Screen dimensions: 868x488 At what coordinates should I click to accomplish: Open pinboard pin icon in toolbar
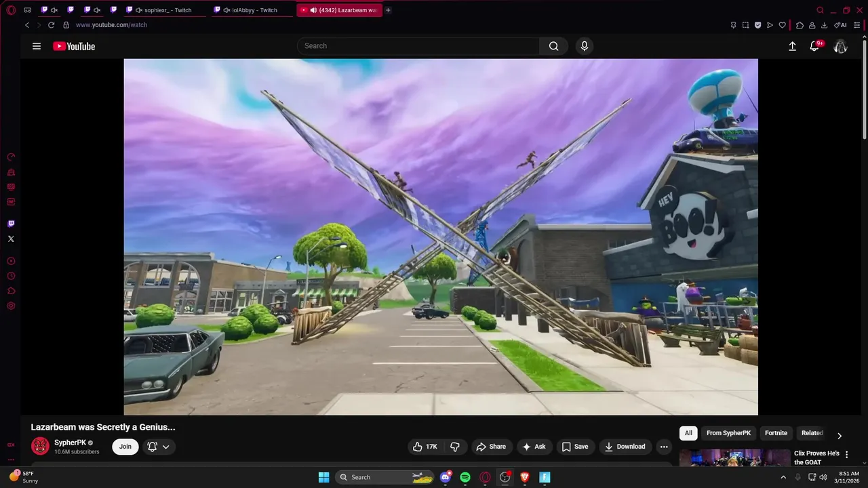click(x=733, y=25)
